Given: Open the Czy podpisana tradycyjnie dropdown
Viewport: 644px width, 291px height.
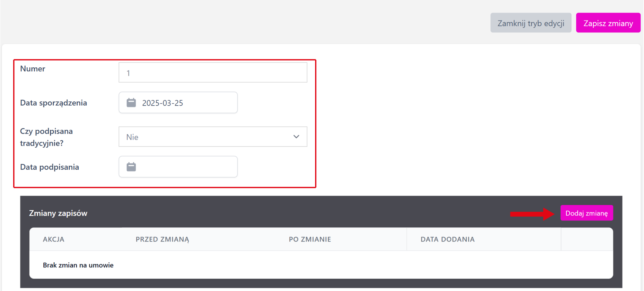Looking at the screenshot, I should 213,137.
